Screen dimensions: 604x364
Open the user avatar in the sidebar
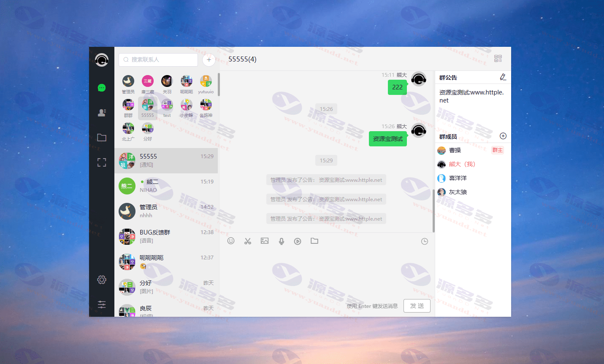(102, 60)
